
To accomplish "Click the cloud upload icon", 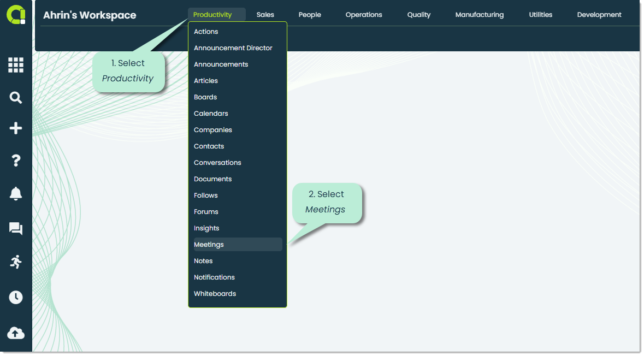I will [x=16, y=333].
